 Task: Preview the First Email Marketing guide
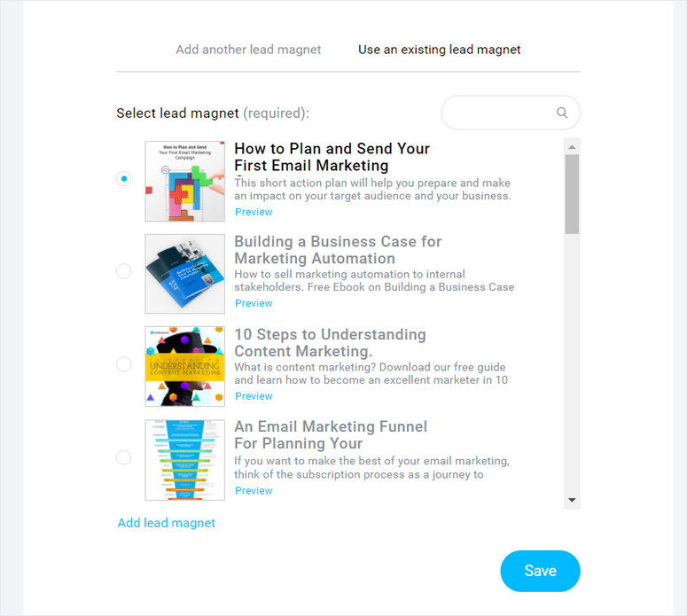point(254,212)
